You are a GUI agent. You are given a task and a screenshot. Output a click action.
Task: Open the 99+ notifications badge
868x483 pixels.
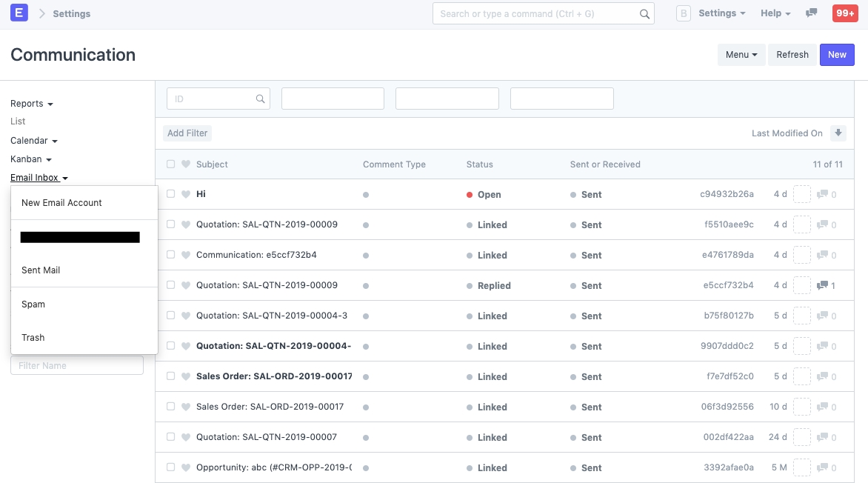click(844, 13)
